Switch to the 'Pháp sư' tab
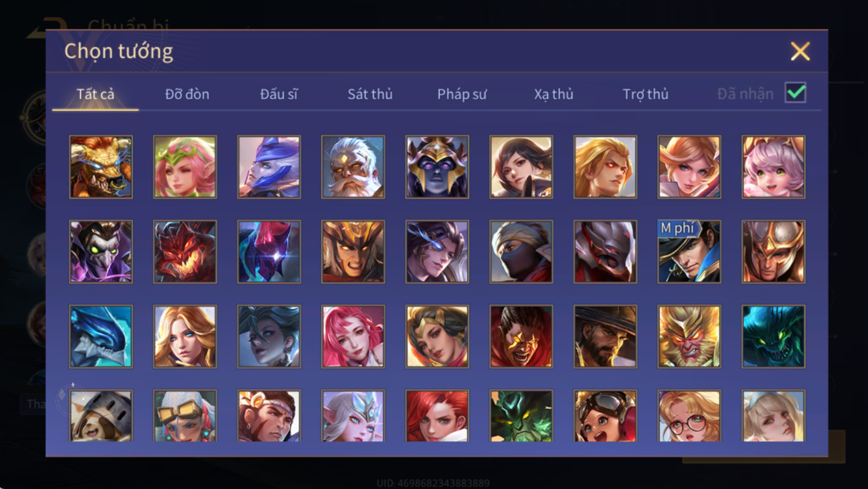868x489 pixels. coord(462,94)
